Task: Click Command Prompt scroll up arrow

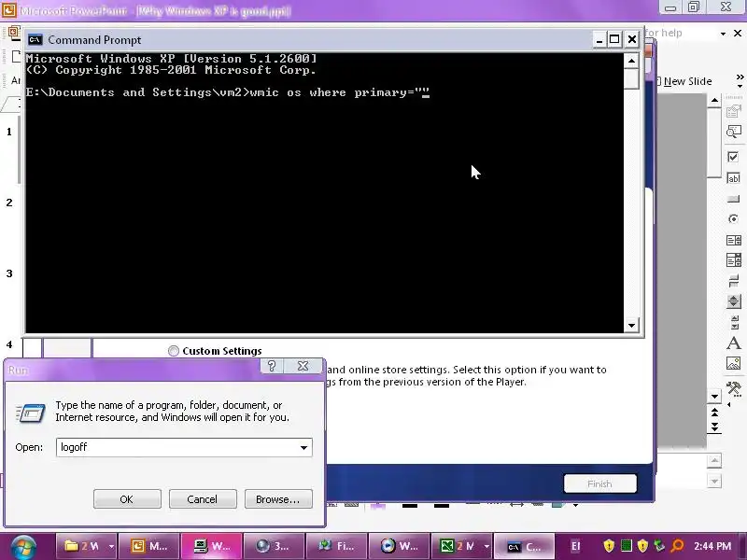Action: 631,61
